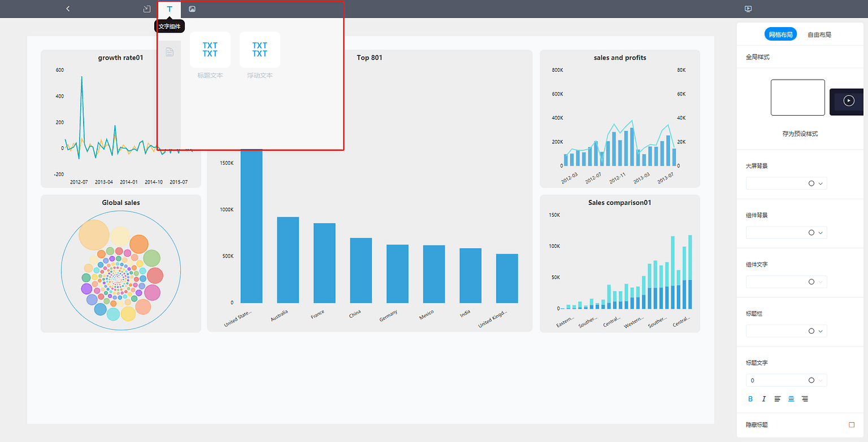Open 标题栏 color picker circle
This screenshot has width=868, height=442.
point(811,331)
